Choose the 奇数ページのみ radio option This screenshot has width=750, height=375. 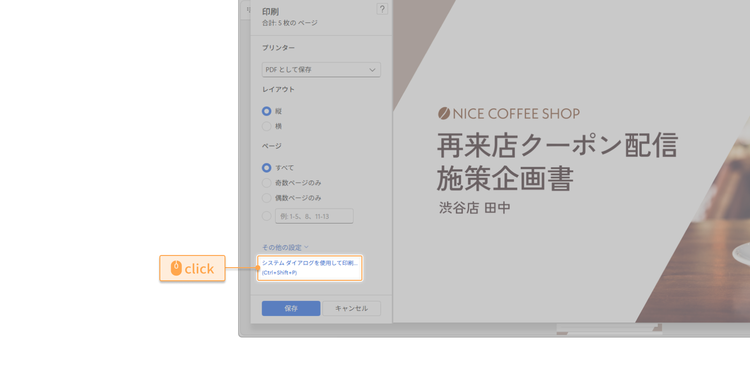coord(266,183)
